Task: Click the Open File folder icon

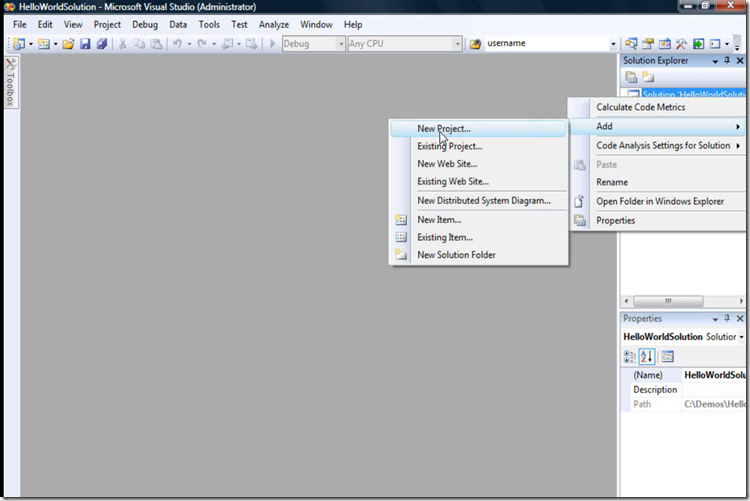Action: click(68, 44)
